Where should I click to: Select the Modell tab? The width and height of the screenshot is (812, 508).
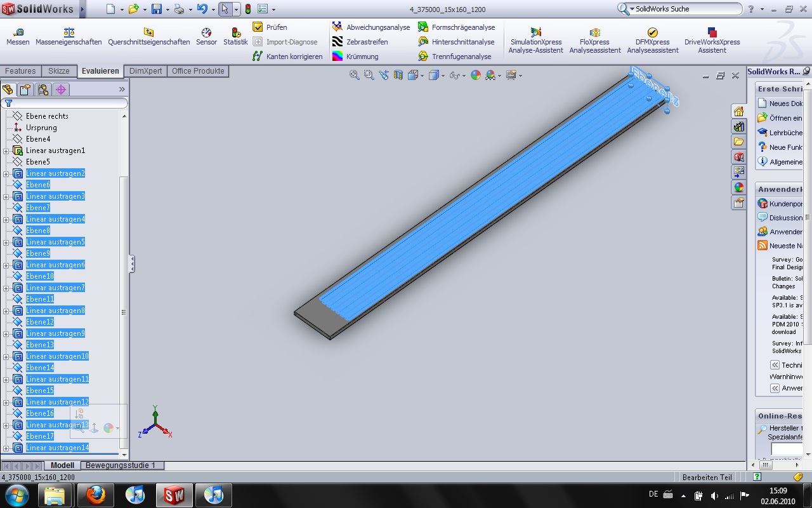63,465
